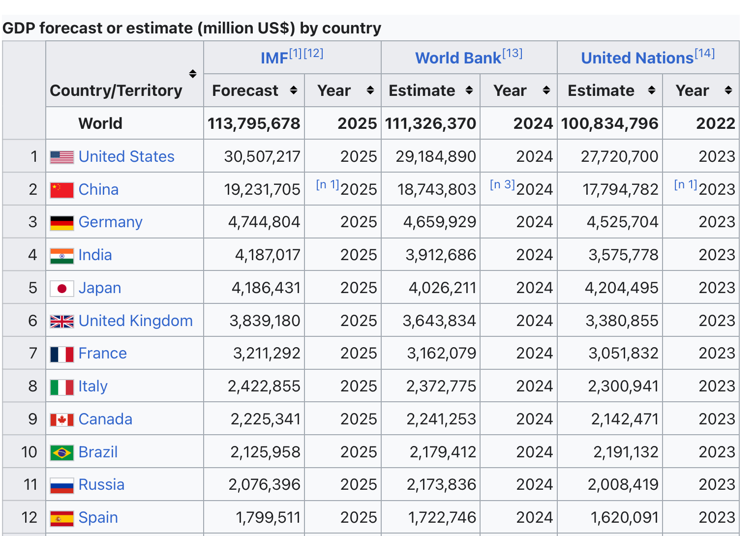Select United Kingdom World Bank estimate 3,643,834

point(439,321)
